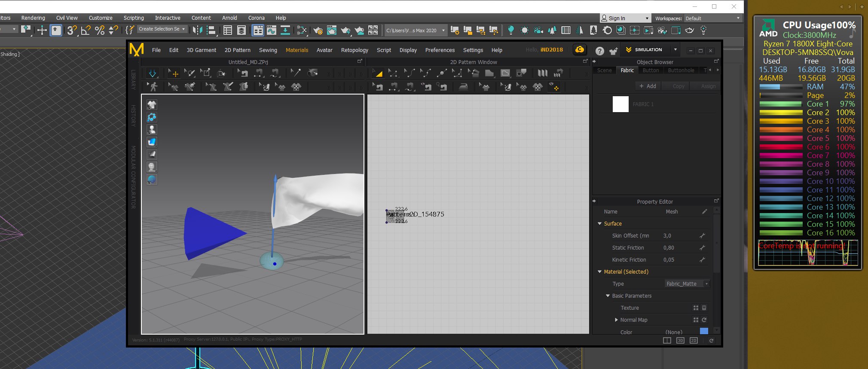Click the LIBRARY side panel label
868x369 pixels.
134,80
